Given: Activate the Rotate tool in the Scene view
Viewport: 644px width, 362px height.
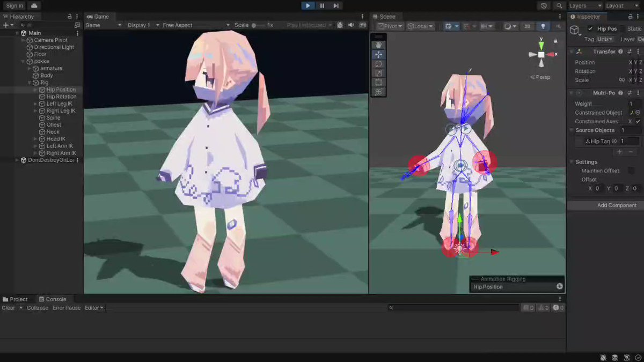Looking at the screenshot, I should (378, 64).
